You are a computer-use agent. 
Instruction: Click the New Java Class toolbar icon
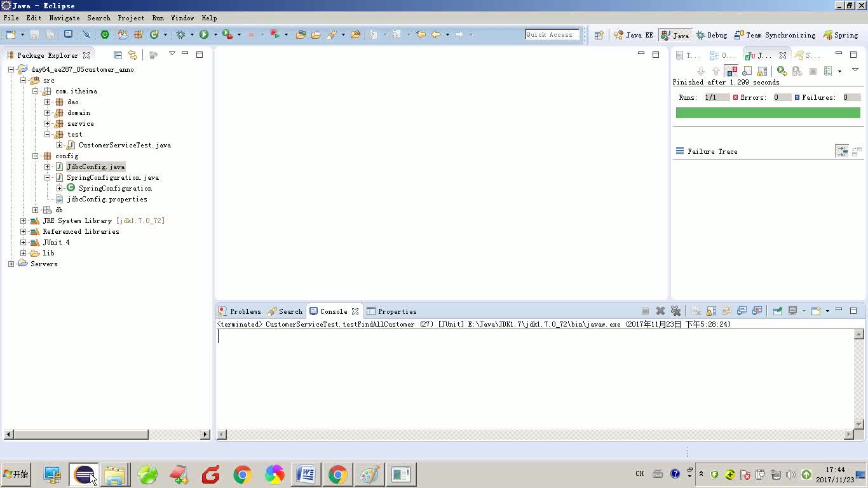pyautogui.click(x=154, y=35)
